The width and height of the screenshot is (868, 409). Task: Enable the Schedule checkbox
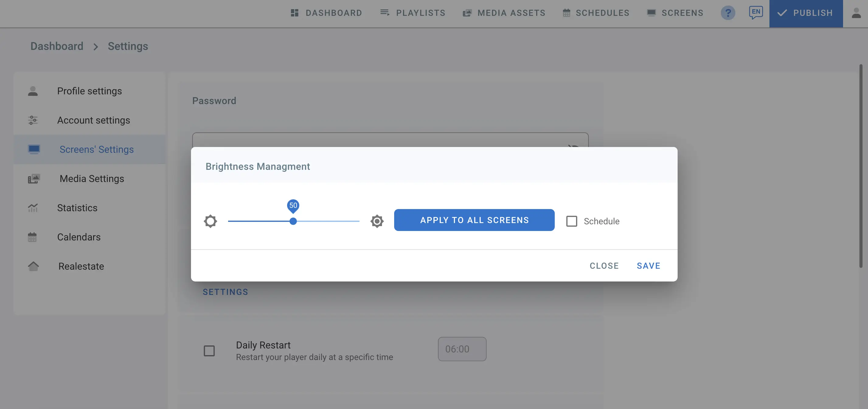pyautogui.click(x=571, y=221)
